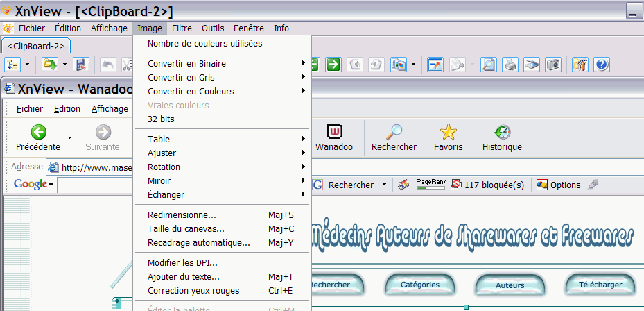Click the magnifier search page icon
This screenshot has width=644, height=311.
488,65
